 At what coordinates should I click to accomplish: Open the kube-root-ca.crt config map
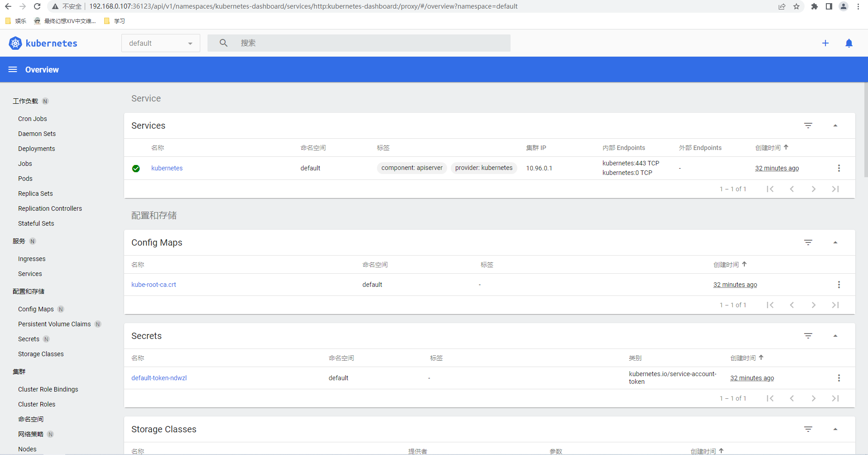tap(154, 285)
